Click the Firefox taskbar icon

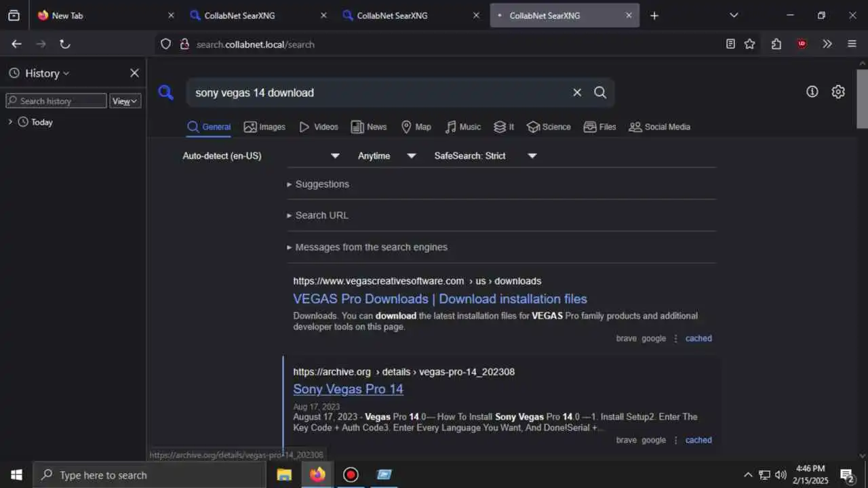(x=317, y=475)
